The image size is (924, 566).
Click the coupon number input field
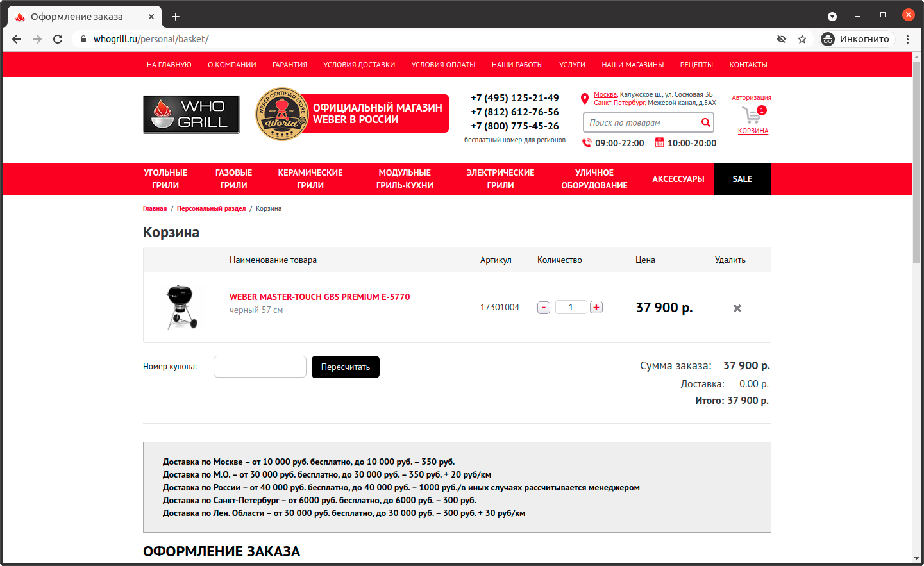[260, 367]
